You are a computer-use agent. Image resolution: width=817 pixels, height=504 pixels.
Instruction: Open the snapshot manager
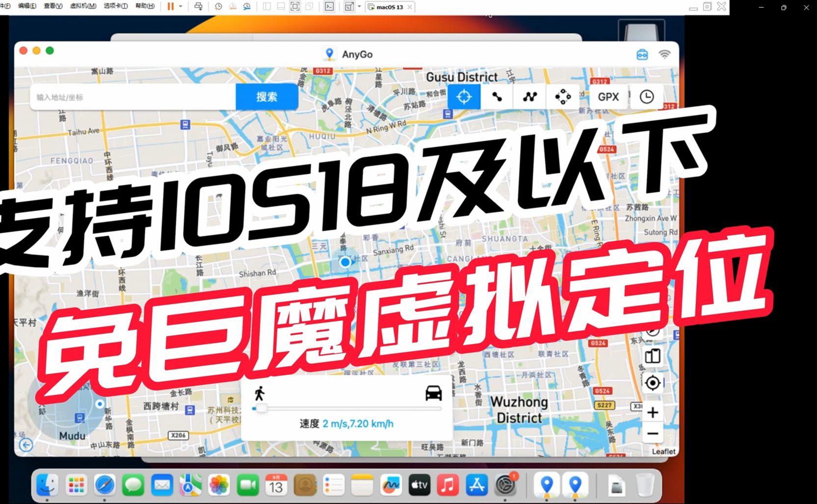pos(247,6)
